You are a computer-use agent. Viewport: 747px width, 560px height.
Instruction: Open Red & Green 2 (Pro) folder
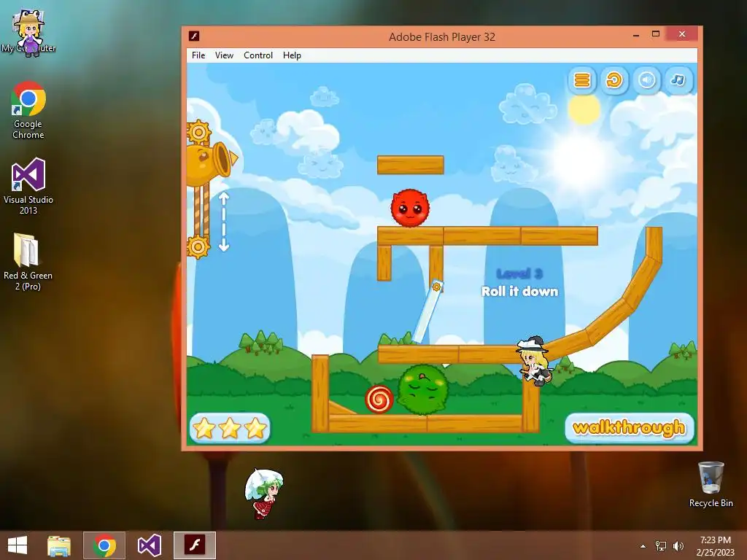click(28, 262)
